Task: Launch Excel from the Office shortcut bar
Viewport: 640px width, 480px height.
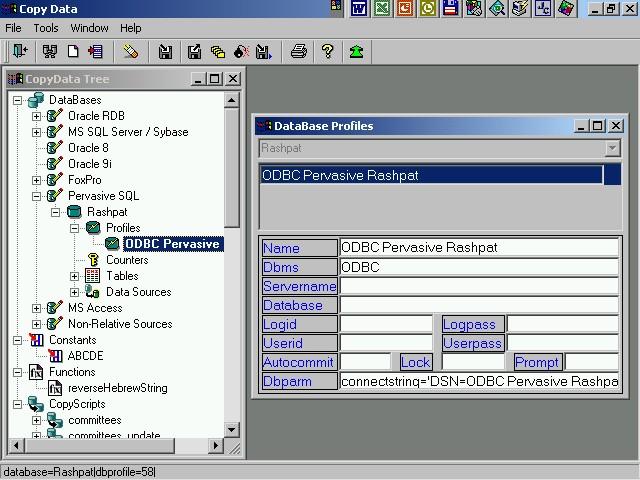Action: pyautogui.click(x=382, y=9)
